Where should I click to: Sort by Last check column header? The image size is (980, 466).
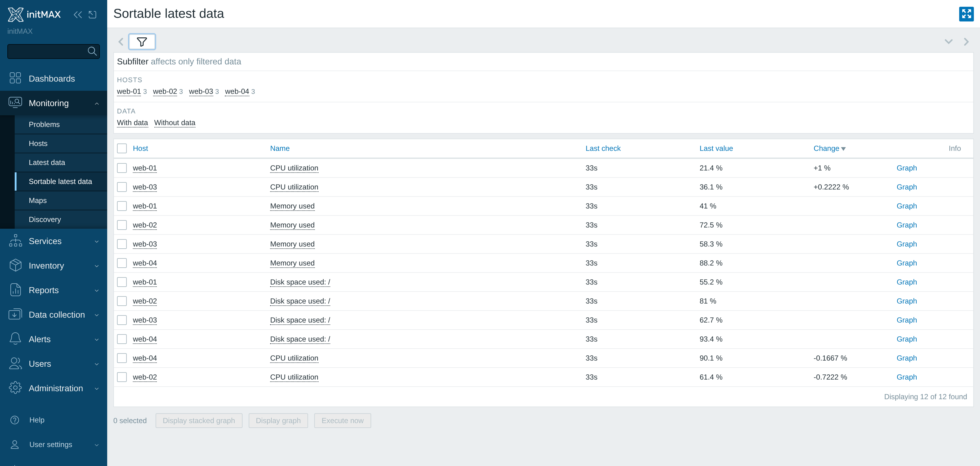click(x=603, y=148)
